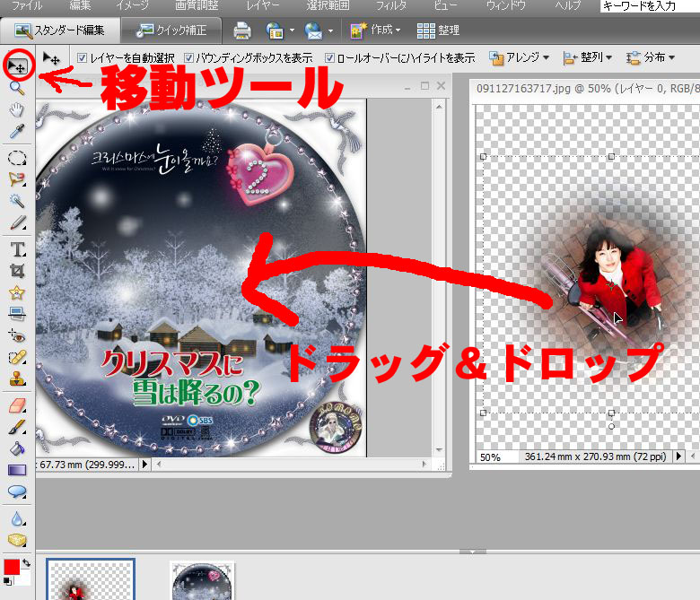Select the Elliptical Marquee tool
Image resolution: width=700 pixels, height=600 pixels.
(x=17, y=158)
